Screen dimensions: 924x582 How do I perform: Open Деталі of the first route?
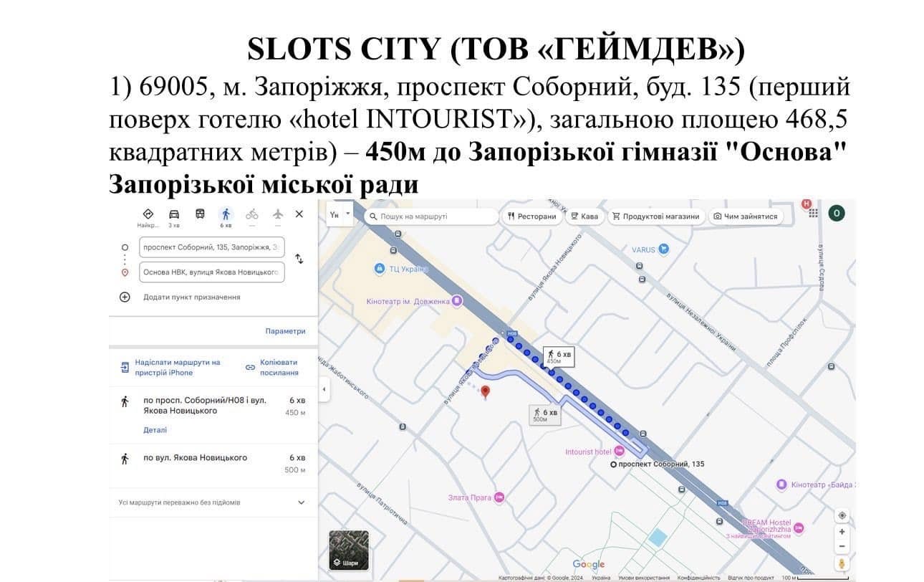pyautogui.click(x=155, y=430)
